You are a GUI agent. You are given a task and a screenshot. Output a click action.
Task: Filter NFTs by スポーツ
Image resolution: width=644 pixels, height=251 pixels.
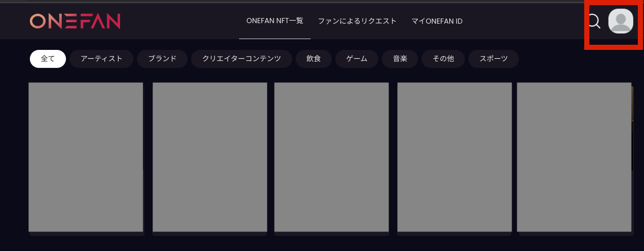(x=494, y=59)
